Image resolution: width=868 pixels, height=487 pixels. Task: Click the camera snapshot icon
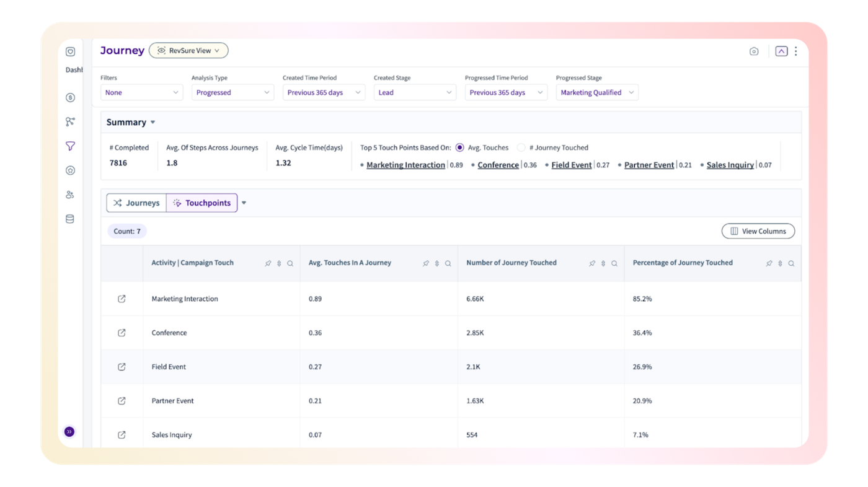coord(754,51)
